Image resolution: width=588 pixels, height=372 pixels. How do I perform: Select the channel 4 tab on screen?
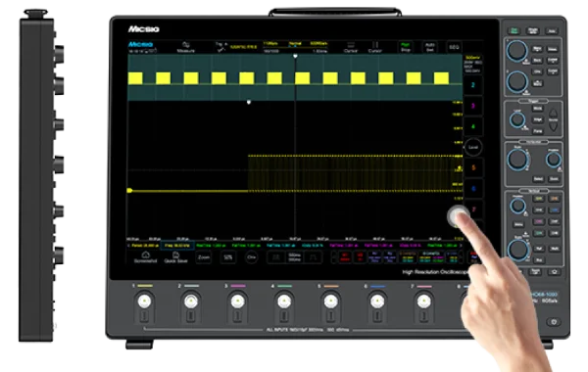[x=473, y=126]
